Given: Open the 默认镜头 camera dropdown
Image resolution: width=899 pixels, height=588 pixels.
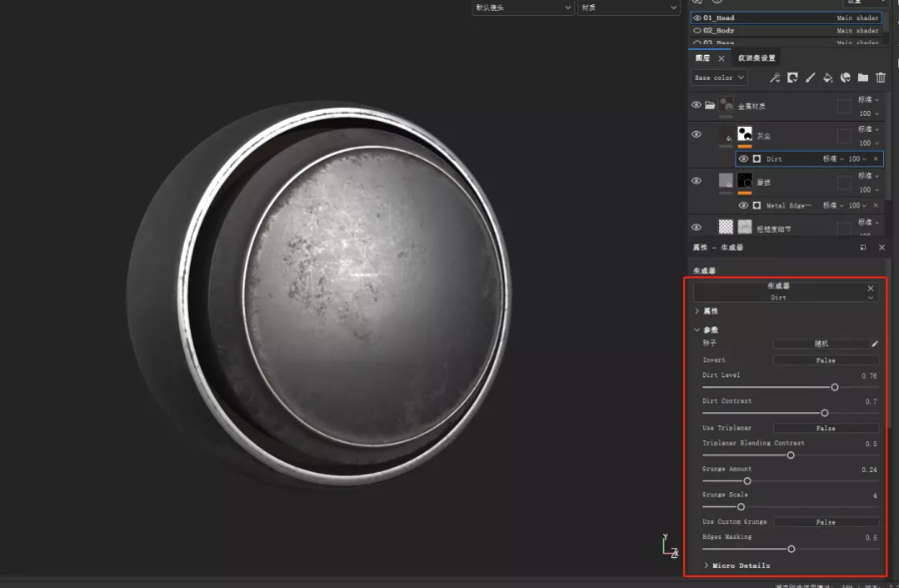Looking at the screenshot, I should 522,7.
